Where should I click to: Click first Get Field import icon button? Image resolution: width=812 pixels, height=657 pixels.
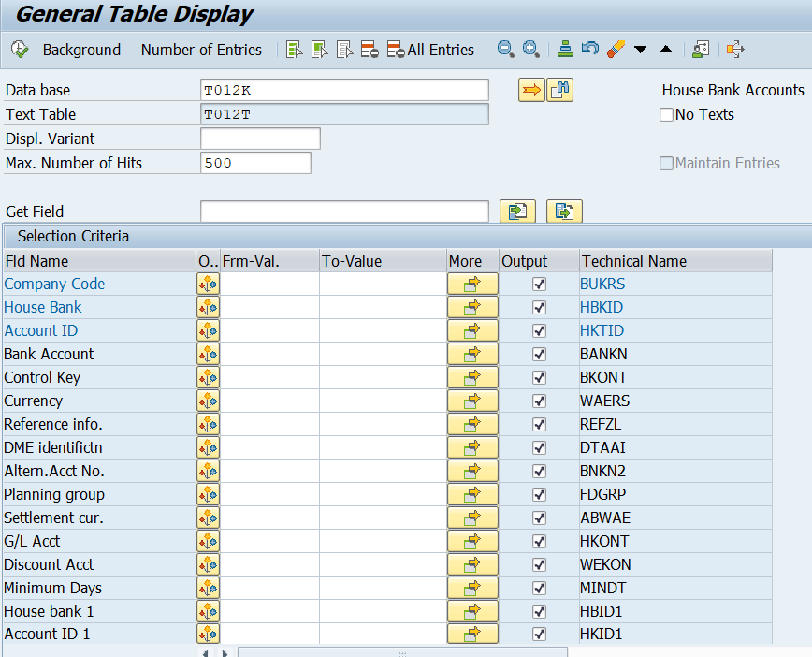point(517,212)
